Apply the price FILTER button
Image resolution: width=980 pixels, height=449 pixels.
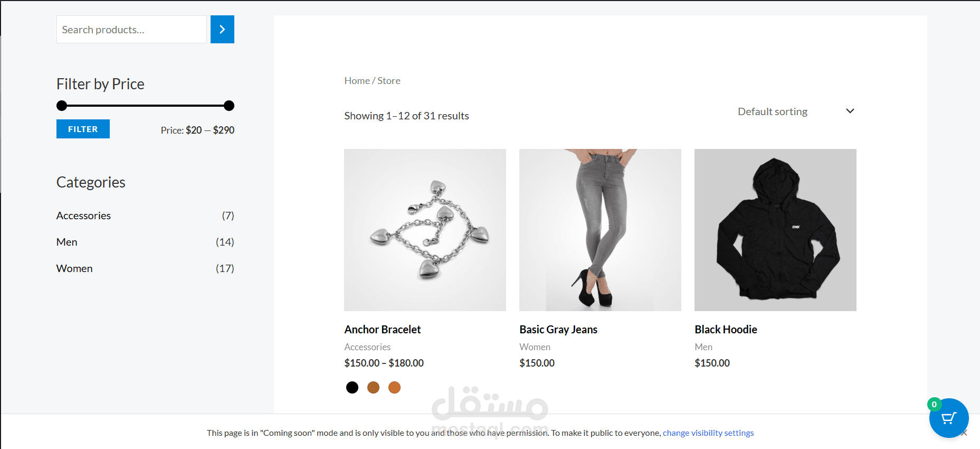pyautogui.click(x=83, y=129)
